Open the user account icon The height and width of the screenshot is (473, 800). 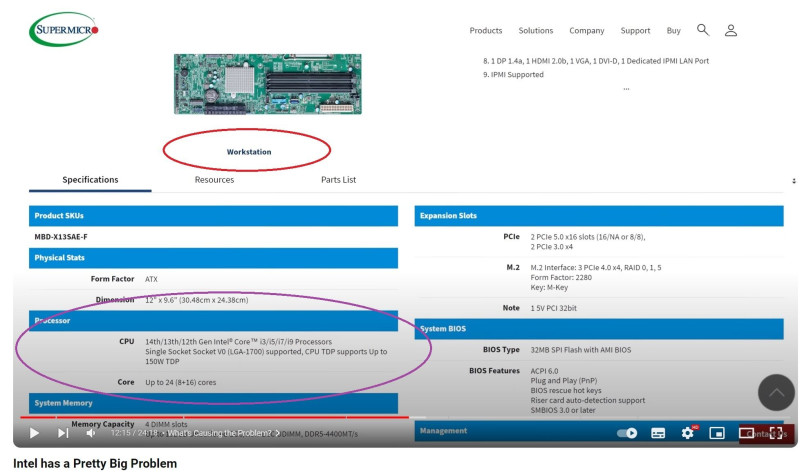pos(731,31)
